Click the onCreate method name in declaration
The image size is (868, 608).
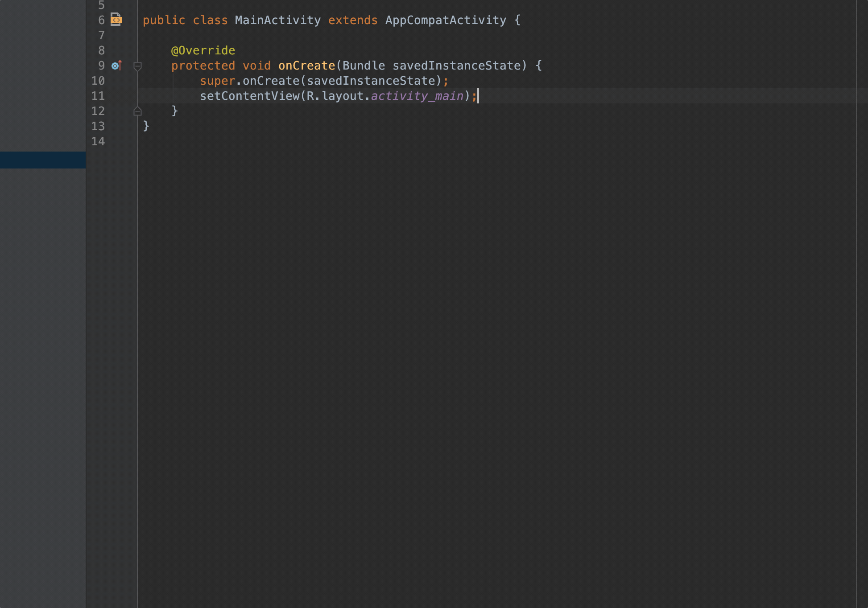pos(306,66)
